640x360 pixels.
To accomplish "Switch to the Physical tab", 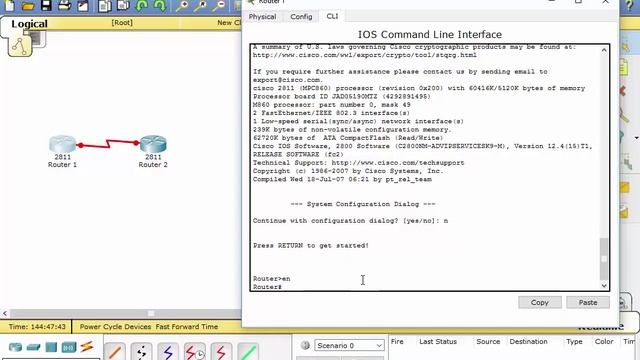I will pyautogui.click(x=262, y=16).
